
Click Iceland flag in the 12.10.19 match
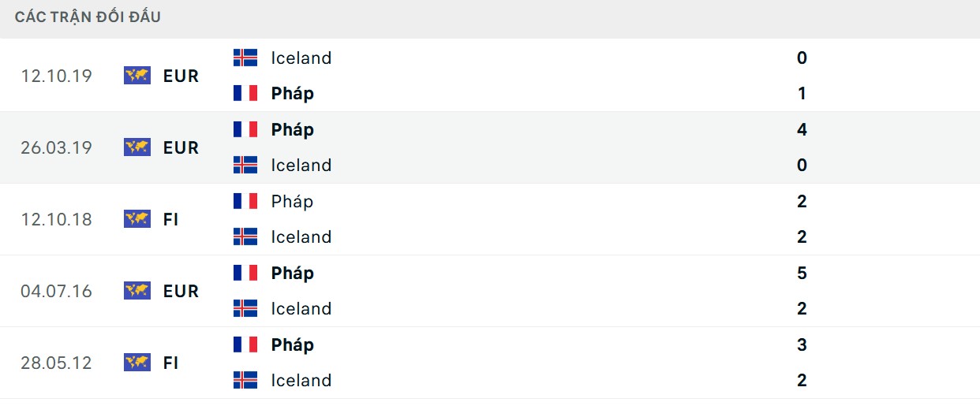pyautogui.click(x=245, y=58)
